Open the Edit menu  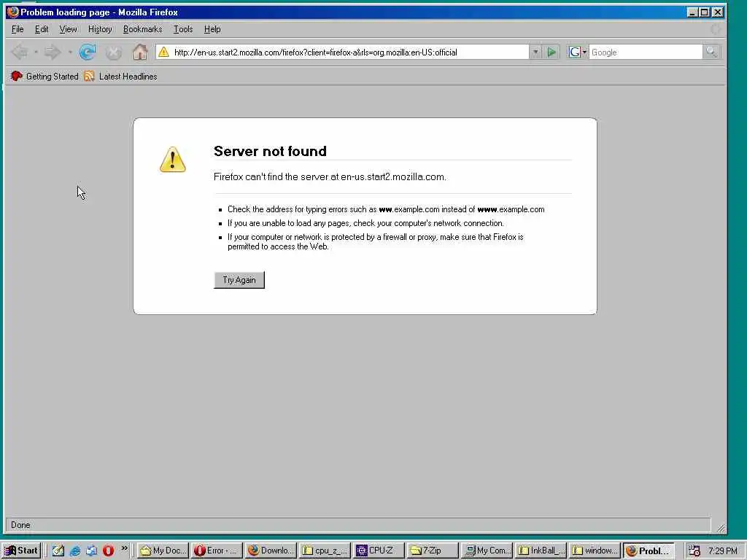click(42, 29)
